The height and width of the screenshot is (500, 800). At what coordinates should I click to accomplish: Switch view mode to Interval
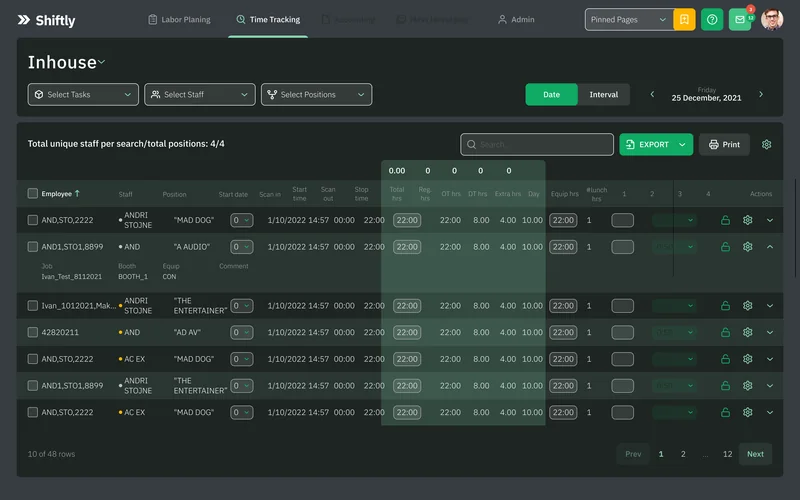pyautogui.click(x=604, y=94)
